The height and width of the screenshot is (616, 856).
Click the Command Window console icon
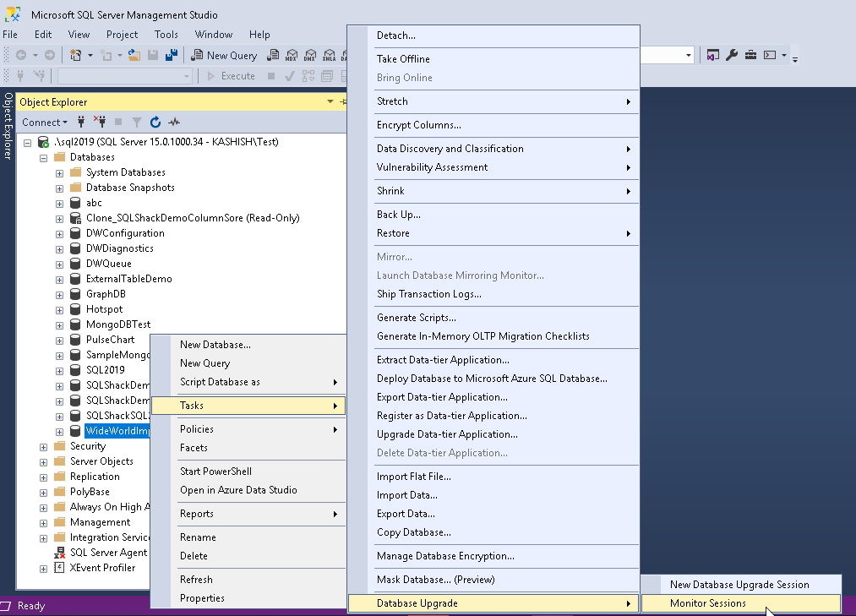point(770,55)
